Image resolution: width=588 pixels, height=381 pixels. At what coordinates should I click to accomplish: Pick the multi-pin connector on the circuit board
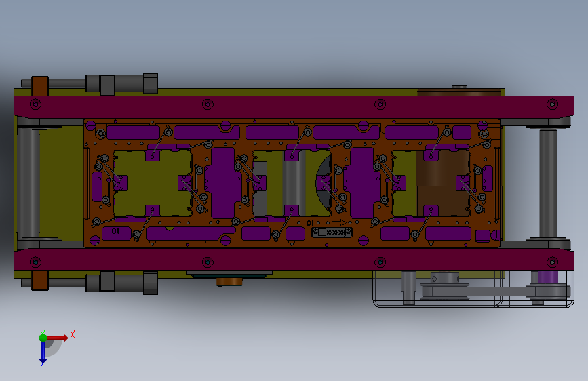coord(332,233)
